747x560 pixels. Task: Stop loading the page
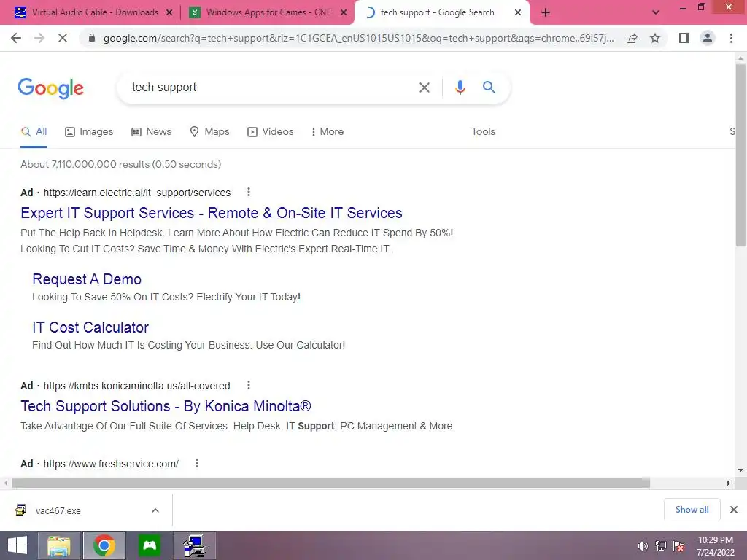click(x=63, y=38)
